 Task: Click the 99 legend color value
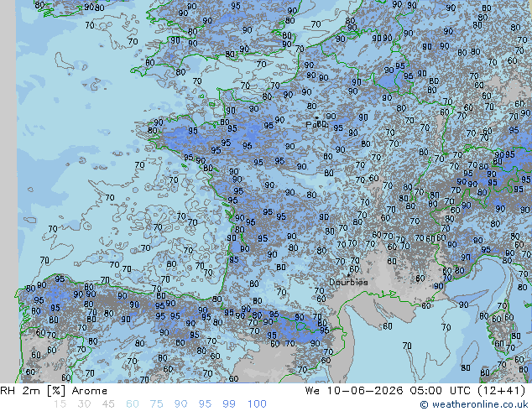point(229,404)
